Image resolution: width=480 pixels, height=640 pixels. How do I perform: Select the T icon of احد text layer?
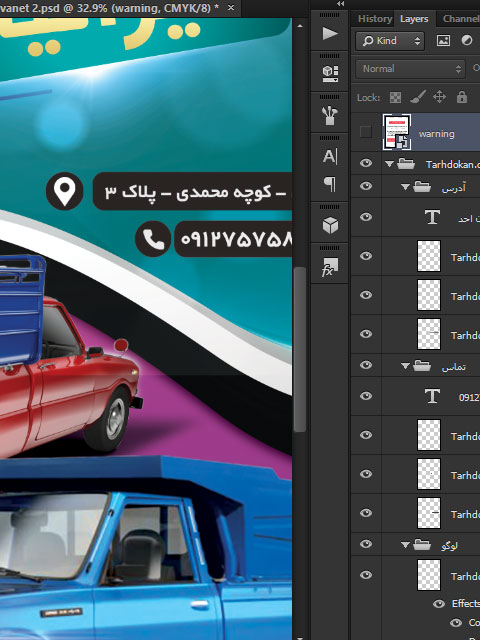[432, 217]
